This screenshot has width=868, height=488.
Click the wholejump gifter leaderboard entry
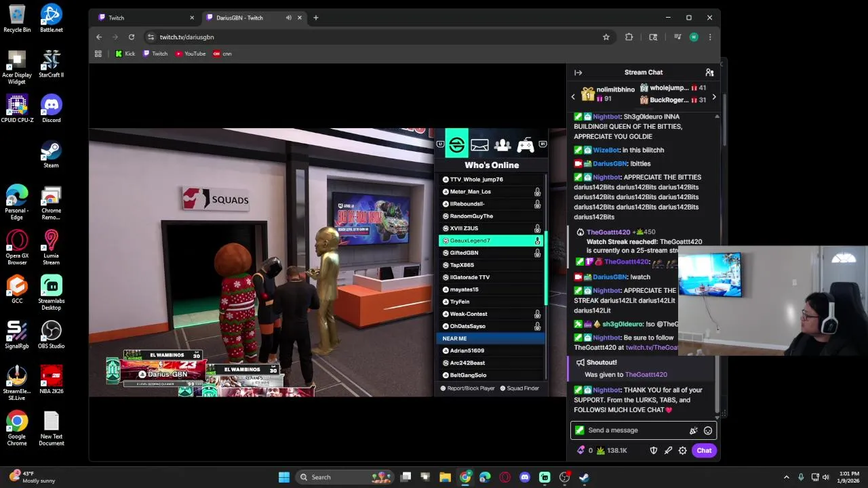[673, 88]
